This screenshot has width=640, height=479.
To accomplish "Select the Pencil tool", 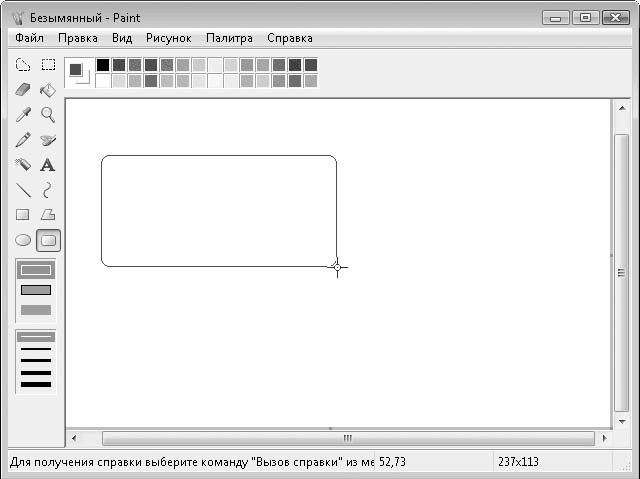I will coord(23,140).
